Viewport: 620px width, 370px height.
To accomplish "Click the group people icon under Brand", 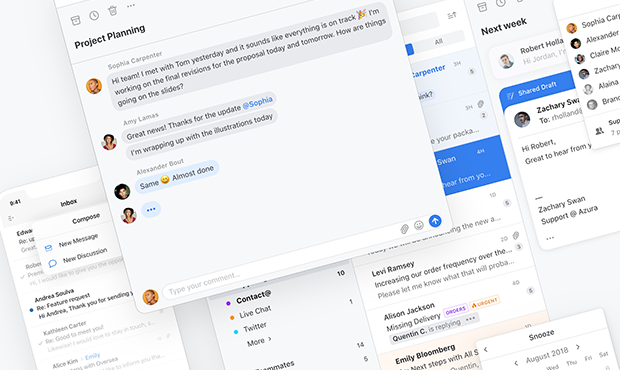I will (x=600, y=130).
